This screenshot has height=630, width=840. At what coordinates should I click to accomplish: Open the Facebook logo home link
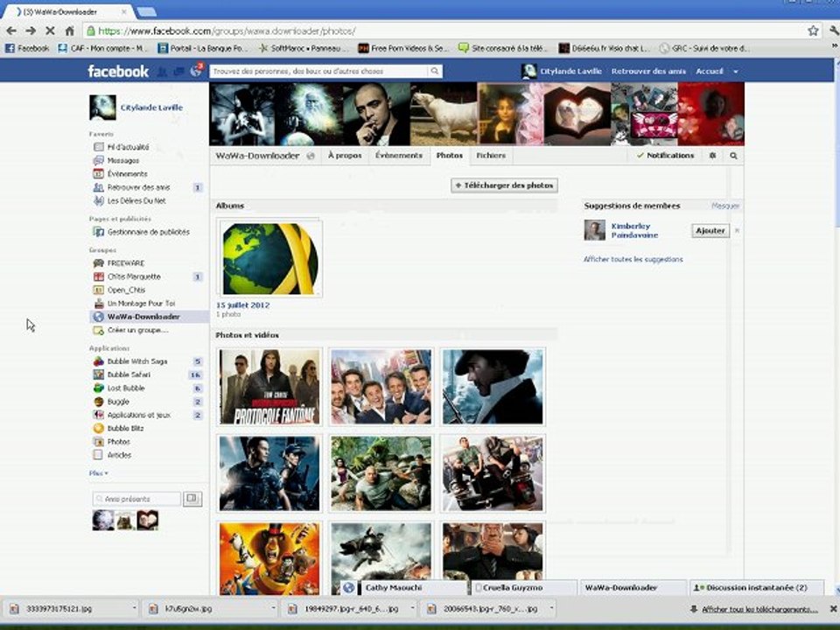tap(118, 71)
